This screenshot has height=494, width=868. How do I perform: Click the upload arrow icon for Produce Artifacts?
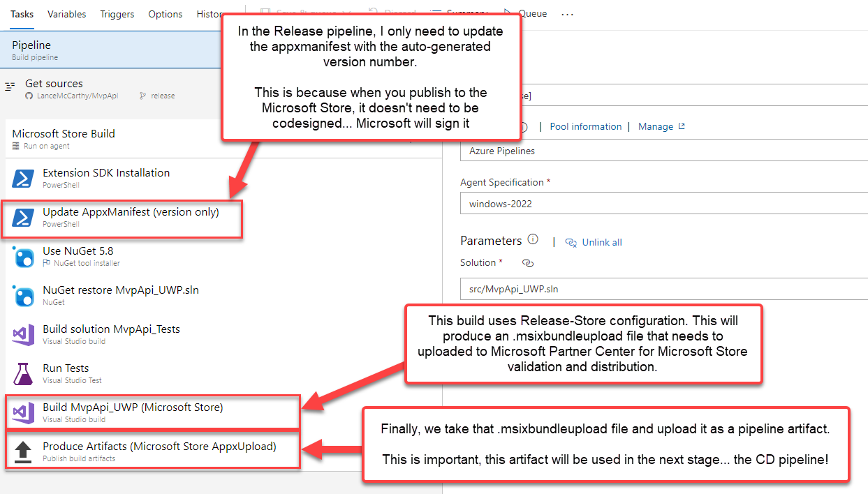coord(23,451)
